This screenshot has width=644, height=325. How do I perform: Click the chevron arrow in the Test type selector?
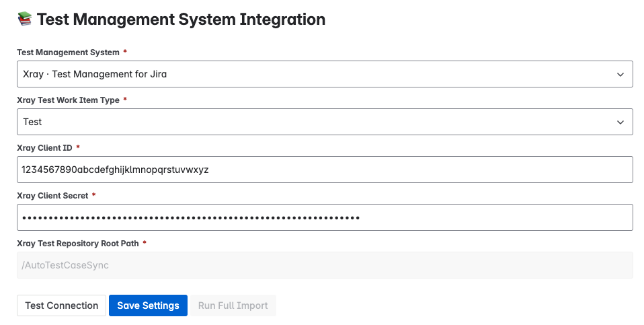[x=620, y=122]
